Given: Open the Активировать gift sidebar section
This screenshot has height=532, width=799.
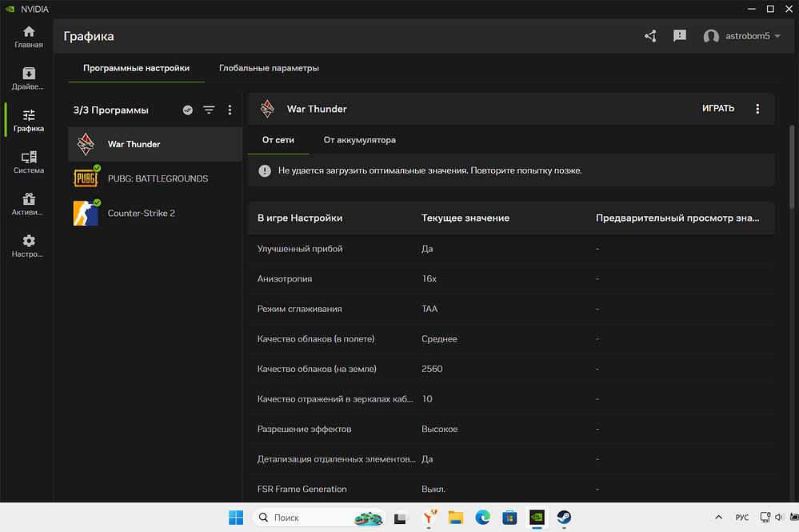Looking at the screenshot, I should pos(29,204).
